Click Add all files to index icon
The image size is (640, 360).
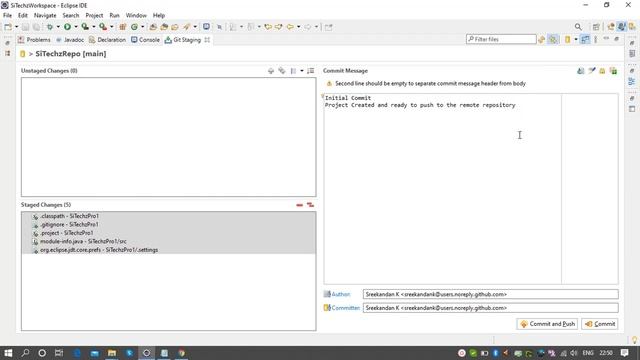[x=282, y=71]
